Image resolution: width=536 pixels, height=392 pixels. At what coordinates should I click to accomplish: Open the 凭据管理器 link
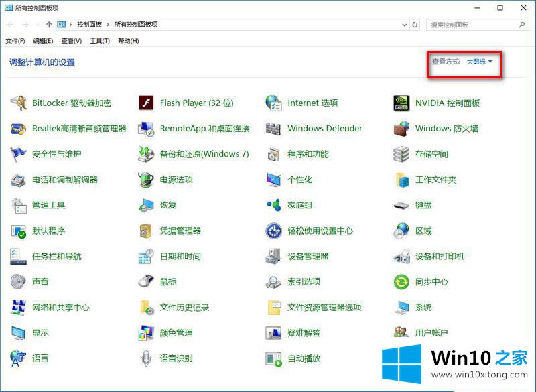(x=180, y=231)
